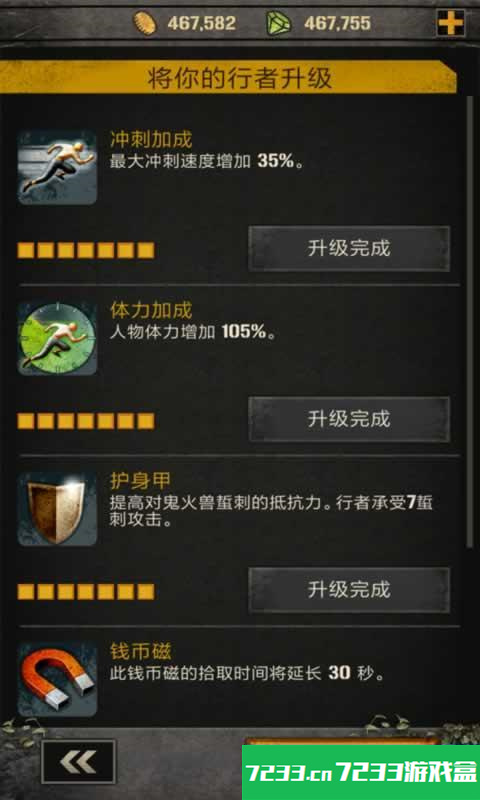This screenshot has height=800, width=480.
Task: Click 升级完成 button for 护身甲
Action: coord(349,590)
